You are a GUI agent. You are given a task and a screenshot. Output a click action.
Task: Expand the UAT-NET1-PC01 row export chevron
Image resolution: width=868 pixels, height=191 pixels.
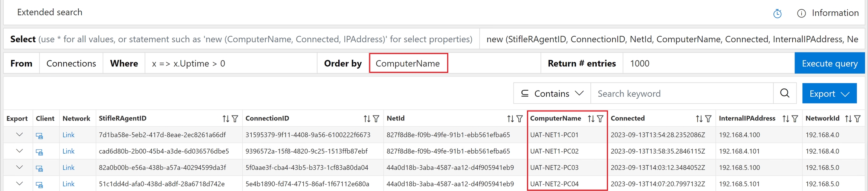pyautogui.click(x=20, y=135)
